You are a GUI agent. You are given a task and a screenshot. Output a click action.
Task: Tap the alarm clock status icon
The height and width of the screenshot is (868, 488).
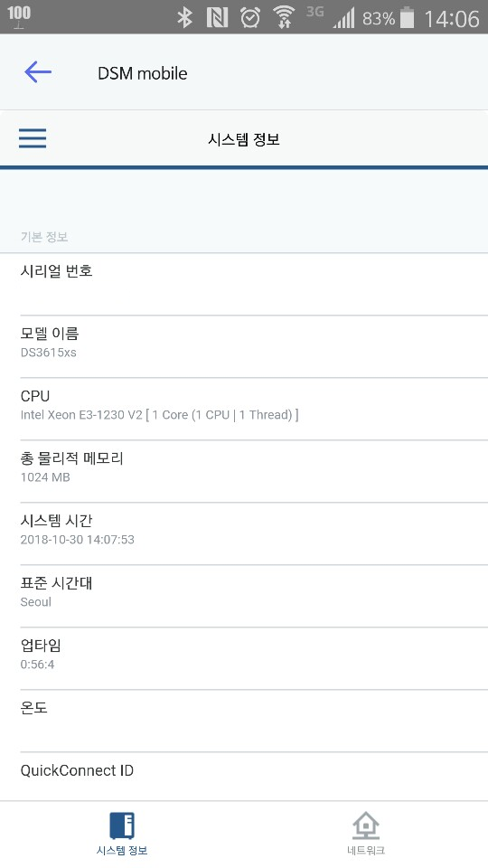pyautogui.click(x=250, y=18)
